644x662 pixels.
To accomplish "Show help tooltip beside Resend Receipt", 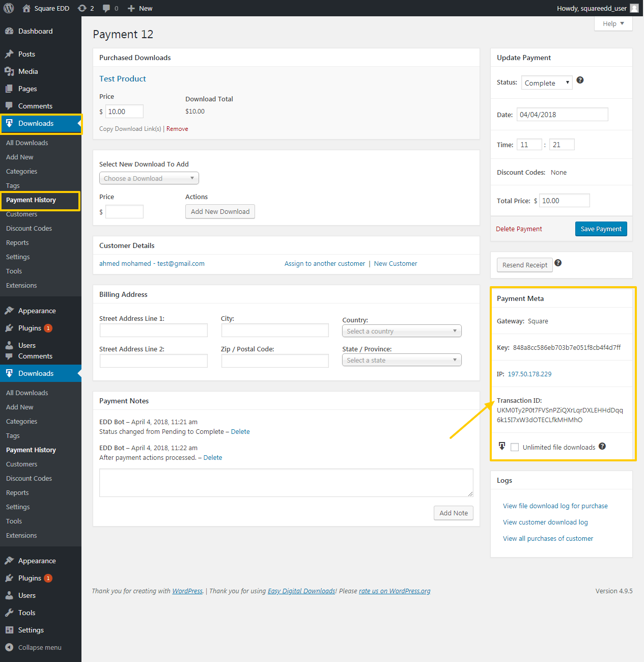I will [558, 263].
